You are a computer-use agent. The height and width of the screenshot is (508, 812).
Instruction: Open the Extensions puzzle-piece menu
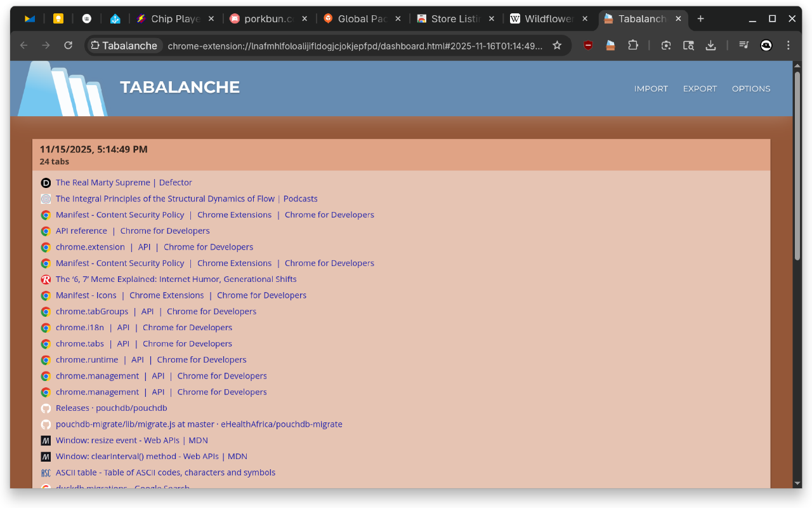pyautogui.click(x=632, y=45)
